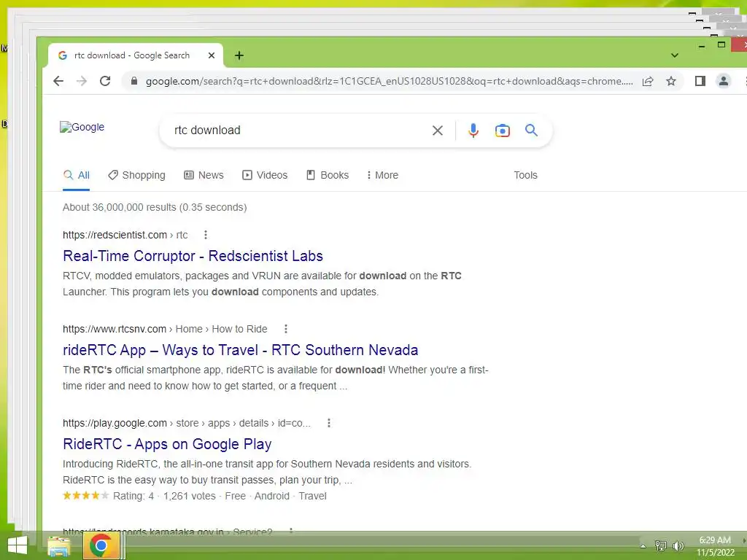
Task: Click the https://play.google.com breadcrumb URL
Action: point(187,423)
